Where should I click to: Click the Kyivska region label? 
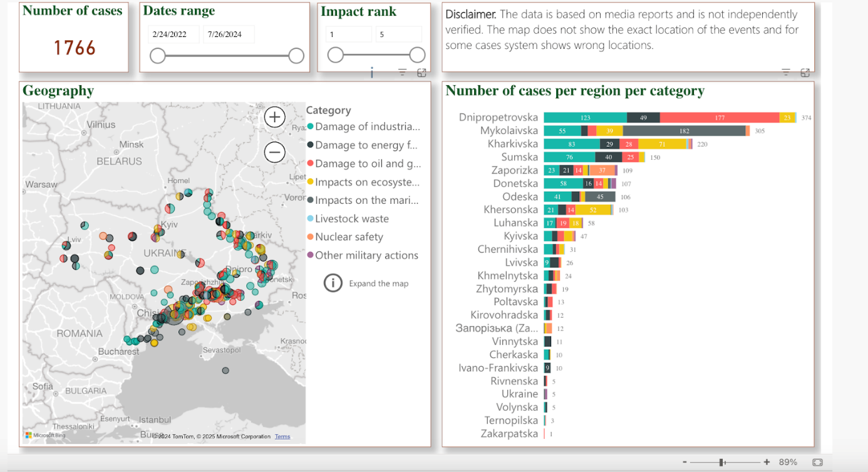pyautogui.click(x=521, y=236)
